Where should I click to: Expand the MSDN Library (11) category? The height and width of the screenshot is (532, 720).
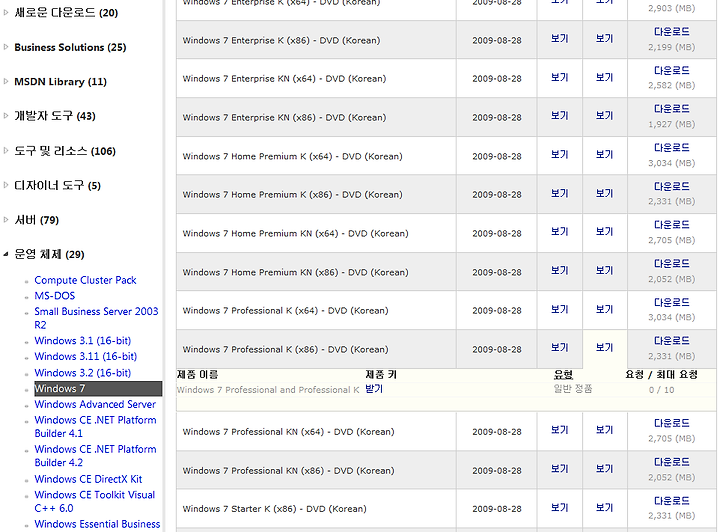(6, 81)
